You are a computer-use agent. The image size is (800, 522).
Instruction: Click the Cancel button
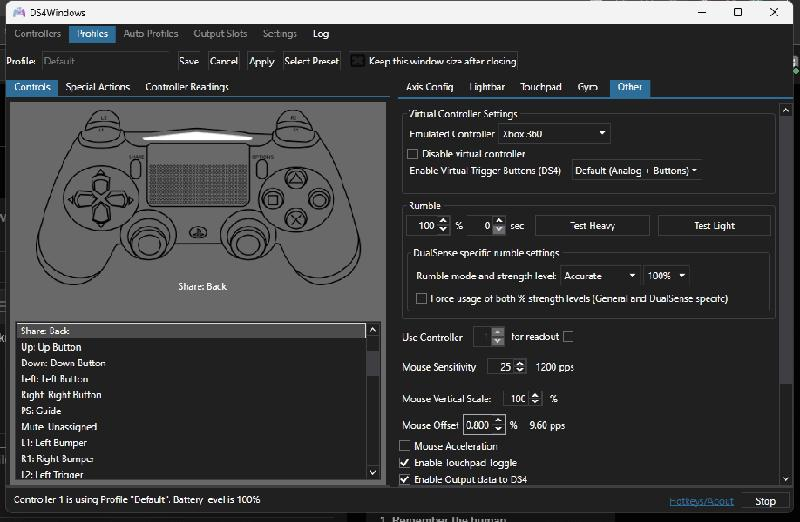(x=223, y=61)
